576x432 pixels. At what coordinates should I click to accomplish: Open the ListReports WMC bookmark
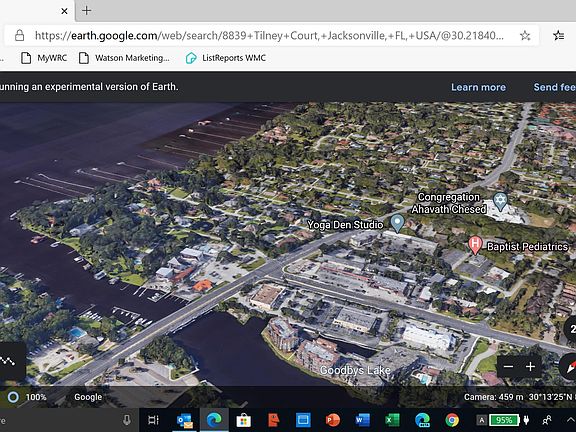226,58
